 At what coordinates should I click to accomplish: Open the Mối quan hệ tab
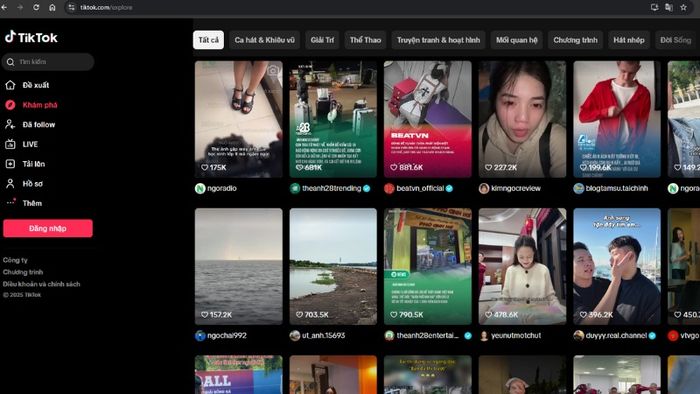[x=517, y=40]
